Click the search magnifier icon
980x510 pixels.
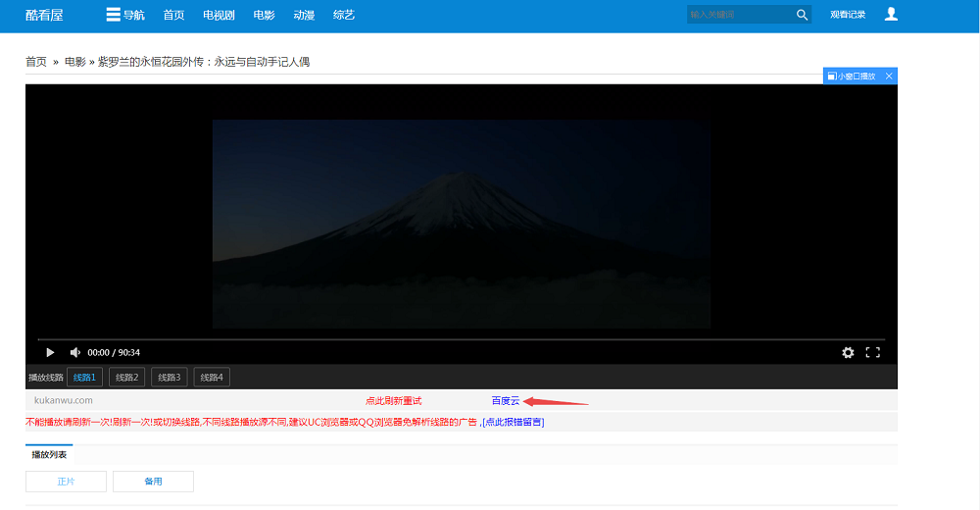[802, 15]
